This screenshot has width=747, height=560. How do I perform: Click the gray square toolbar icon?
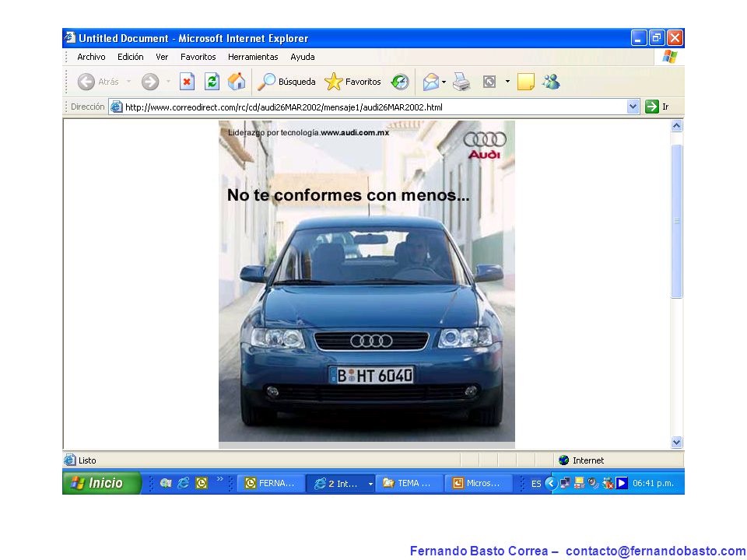tap(489, 82)
